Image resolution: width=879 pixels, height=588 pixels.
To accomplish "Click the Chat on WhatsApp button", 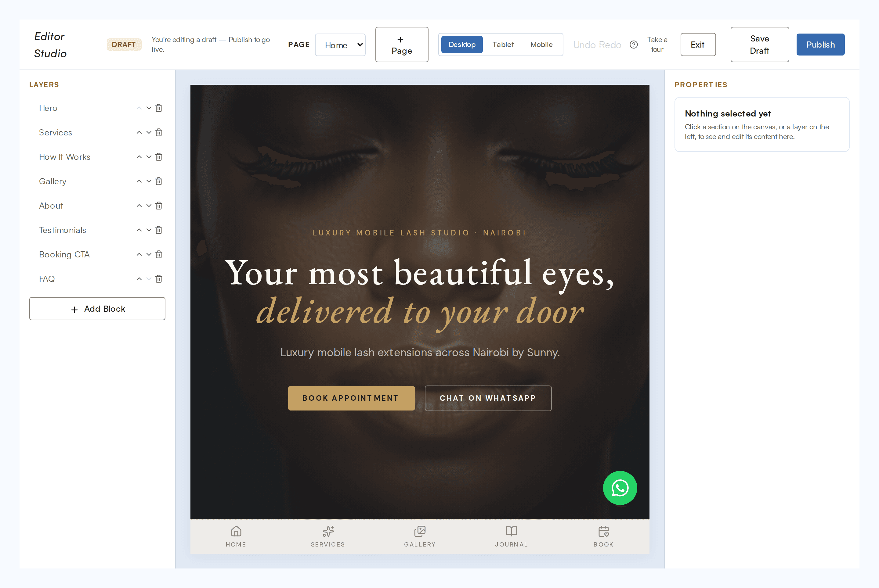I will pos(488,398).
